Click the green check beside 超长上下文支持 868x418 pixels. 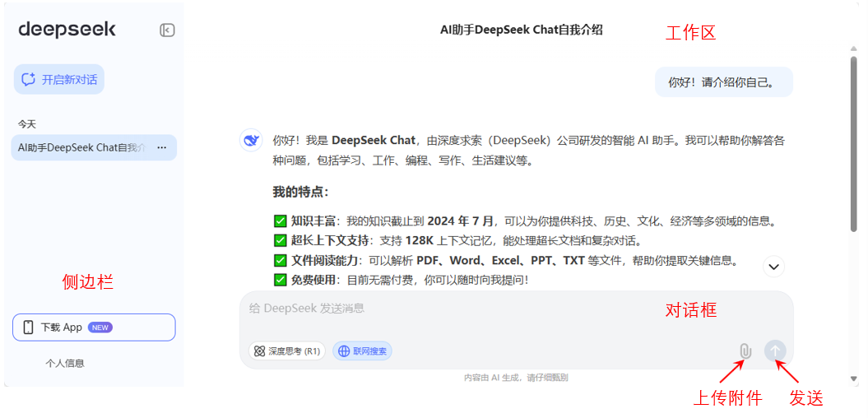click(280, 241)
